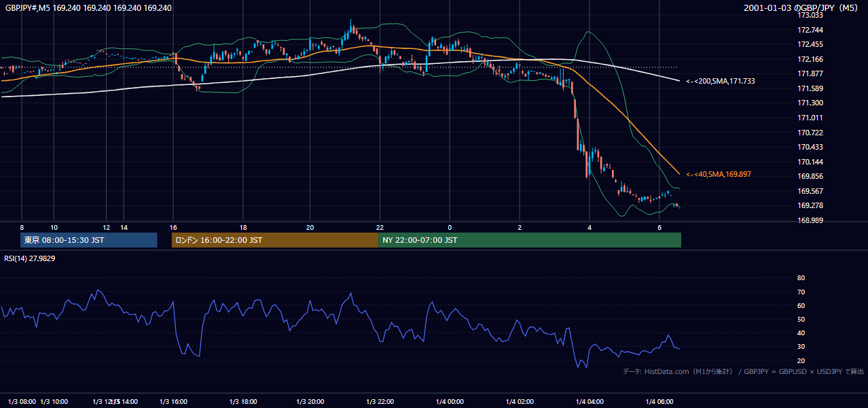Select price axis label 171.300
The width and height of the screenshot is (868, 408).
pos(809,103)
